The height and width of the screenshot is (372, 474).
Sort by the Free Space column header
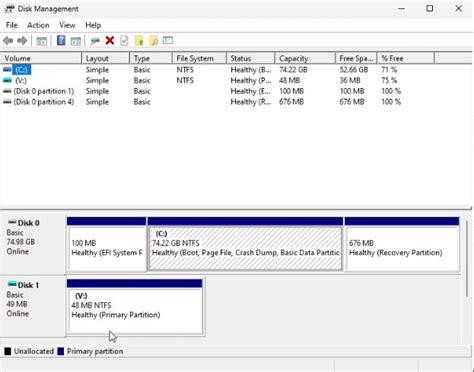point(356,58)
